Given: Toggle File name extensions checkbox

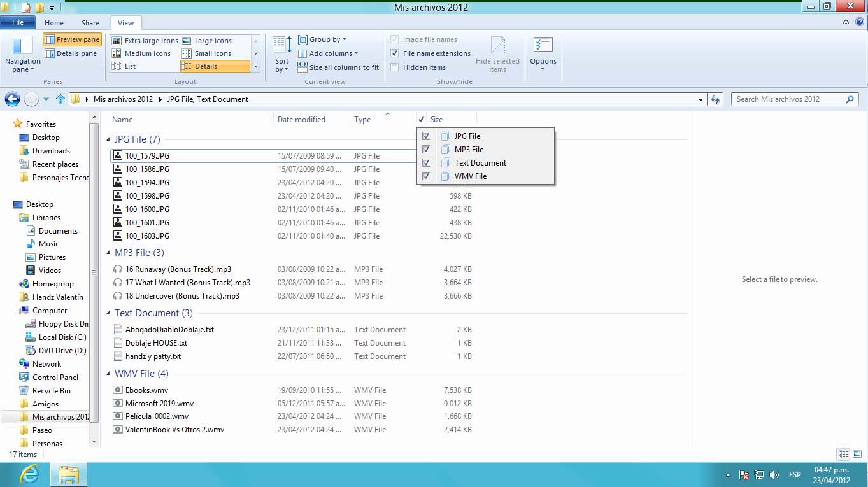Looking at the screenshot, I should 395,53.
